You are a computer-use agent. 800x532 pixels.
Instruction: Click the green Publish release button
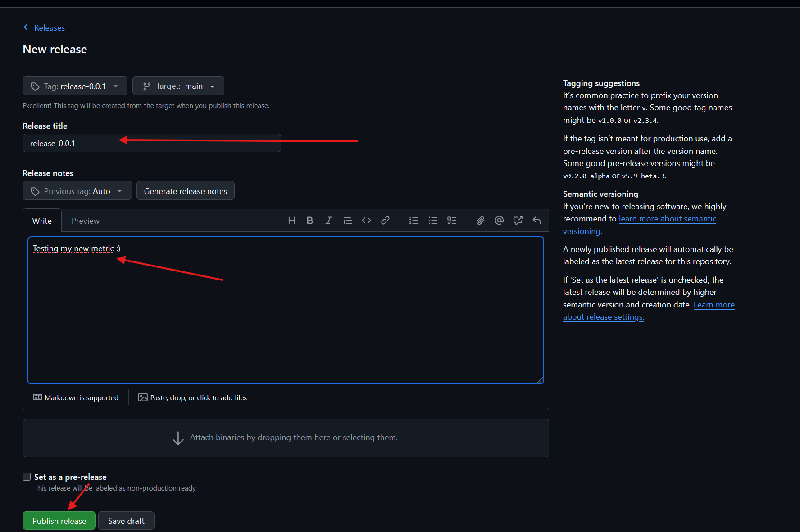pyautogui.click(x=59, y=521)
